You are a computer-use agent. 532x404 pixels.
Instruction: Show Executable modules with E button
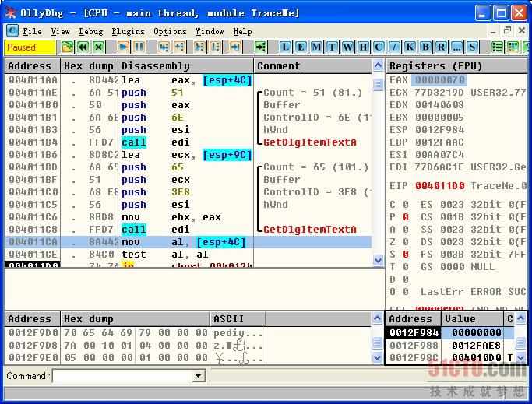point(301,47)
